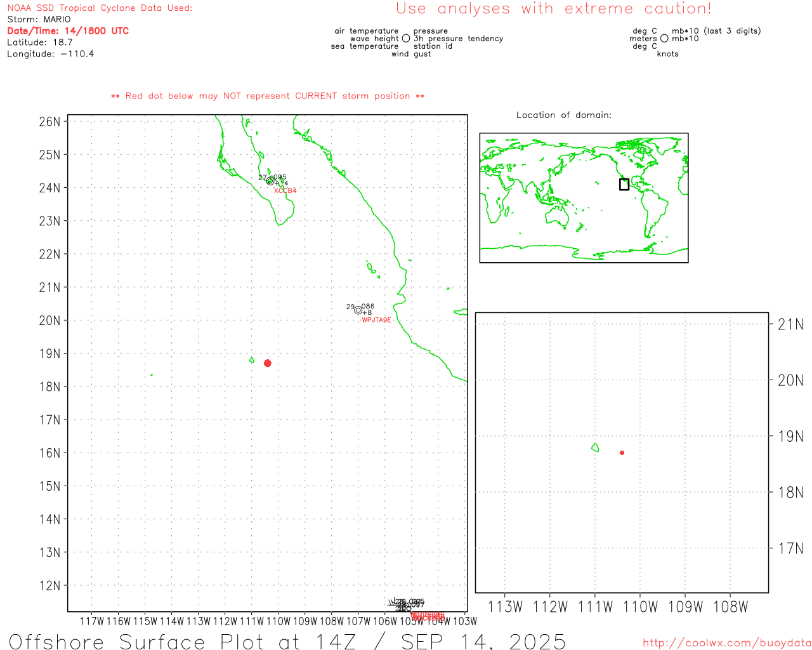The width and height of the screenshot is (812, 650).
Task: Click the 19N label on the inset map
Action: 790,436
